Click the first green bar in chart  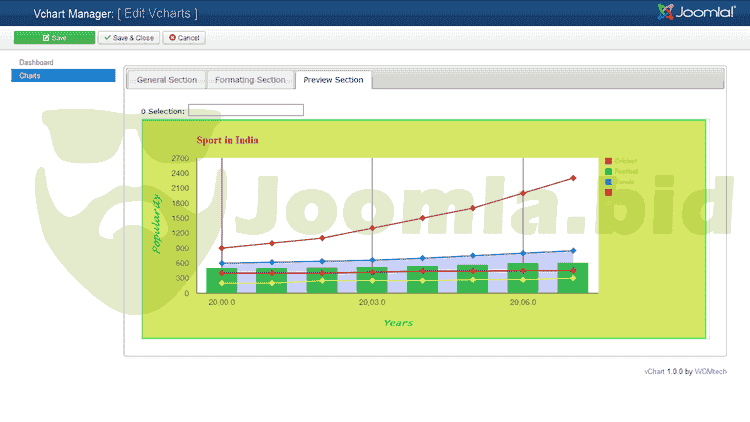(221, 280)
